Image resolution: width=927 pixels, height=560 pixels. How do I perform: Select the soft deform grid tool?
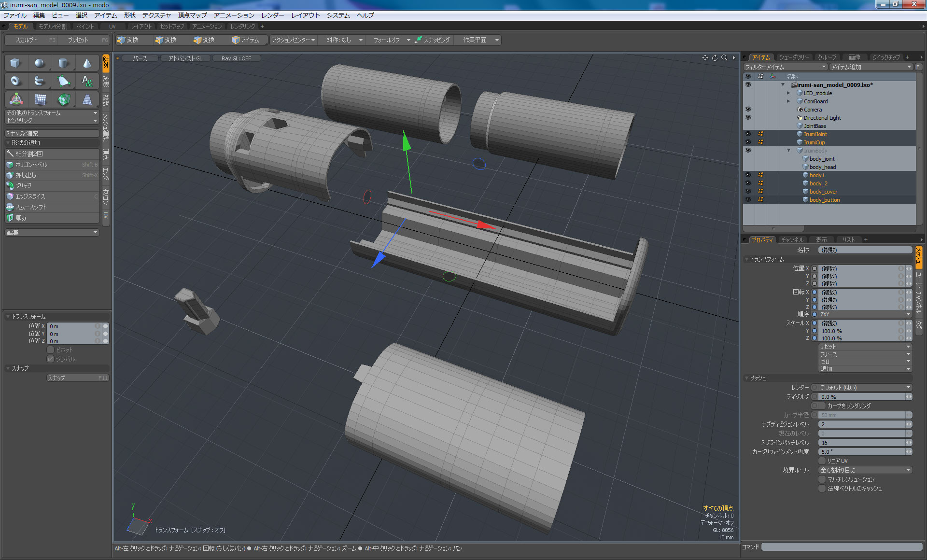tap(40, 99)
